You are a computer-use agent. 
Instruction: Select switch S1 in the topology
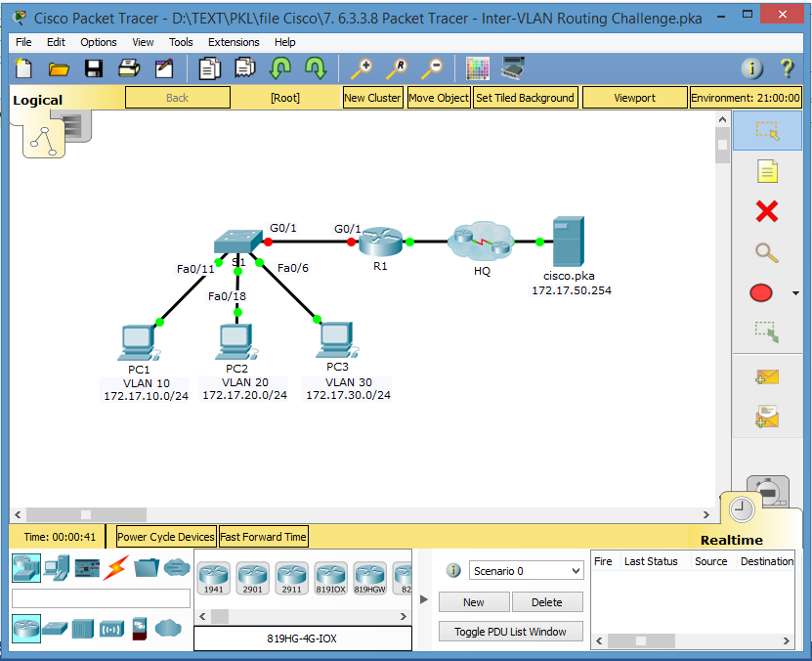point(238,242)
